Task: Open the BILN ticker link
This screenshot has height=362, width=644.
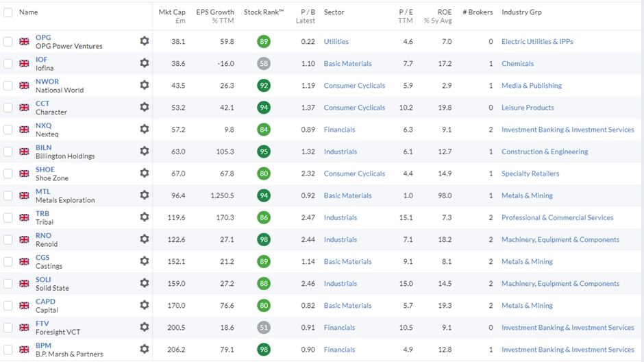Action: coord(44,147)
